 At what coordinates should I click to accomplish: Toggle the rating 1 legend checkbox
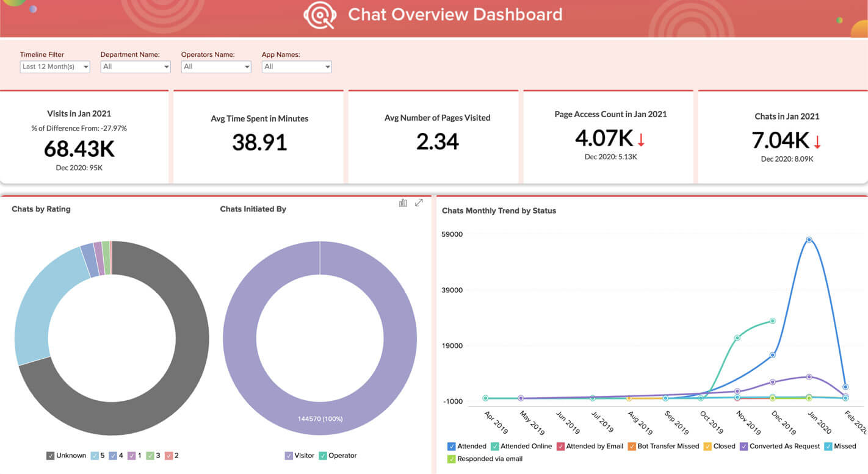[x=132, y=456]
